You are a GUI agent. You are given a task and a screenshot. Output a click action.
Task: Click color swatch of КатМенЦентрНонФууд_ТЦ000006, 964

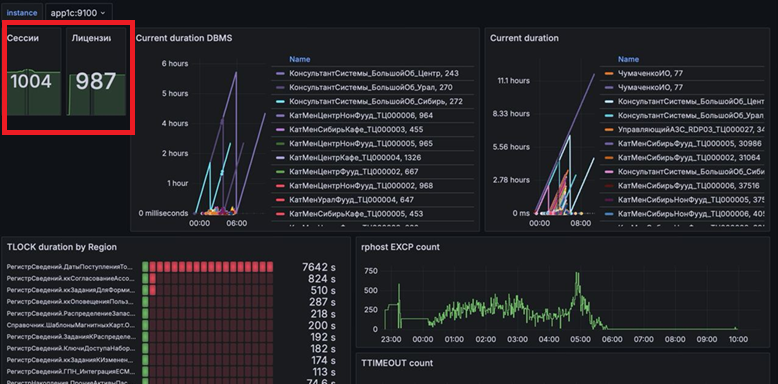pyautogui.click(x=280, y=116)
